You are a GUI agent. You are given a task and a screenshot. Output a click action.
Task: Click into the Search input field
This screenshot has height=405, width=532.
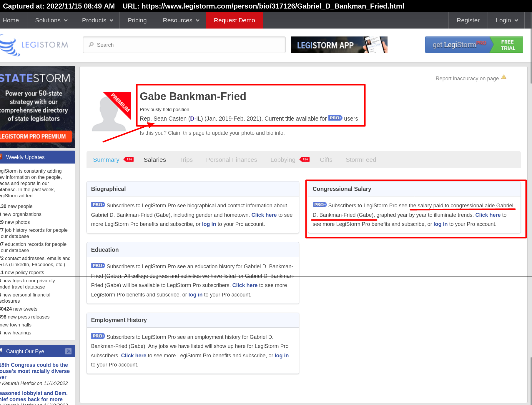tap(184, 45)
